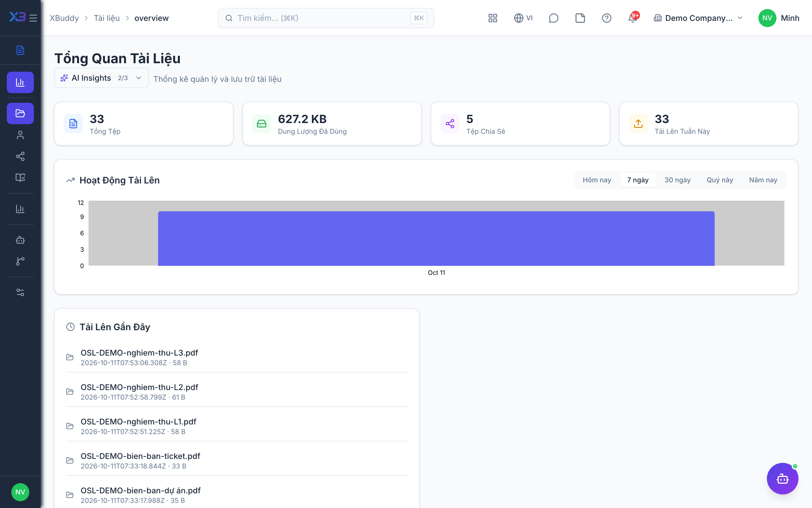Image resolution: width=812 pixels, height=508 pixels.
Task: Open the user profile sidebar icon
Action: (20, 135)
